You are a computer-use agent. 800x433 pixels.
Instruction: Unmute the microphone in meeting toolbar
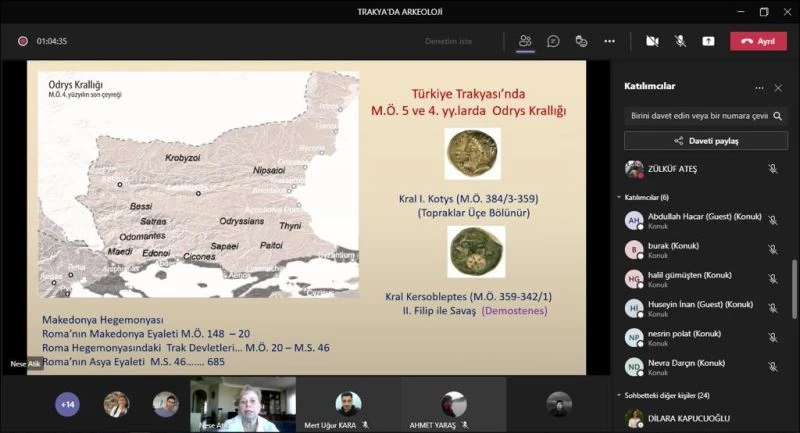coord(680,41)
